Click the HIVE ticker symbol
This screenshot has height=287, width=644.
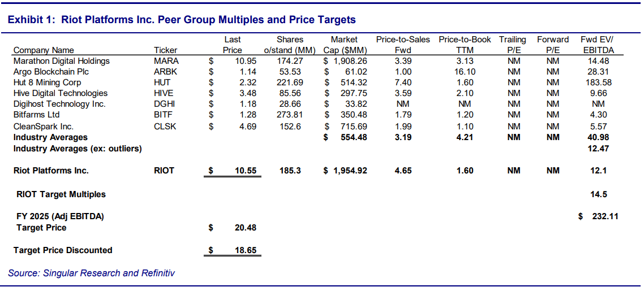(x=165, y=93)
